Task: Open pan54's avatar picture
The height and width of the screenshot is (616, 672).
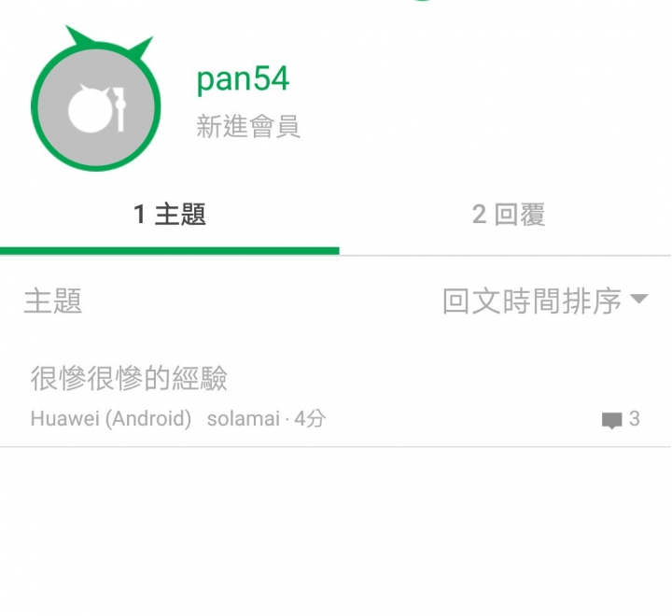Action: 96,106
